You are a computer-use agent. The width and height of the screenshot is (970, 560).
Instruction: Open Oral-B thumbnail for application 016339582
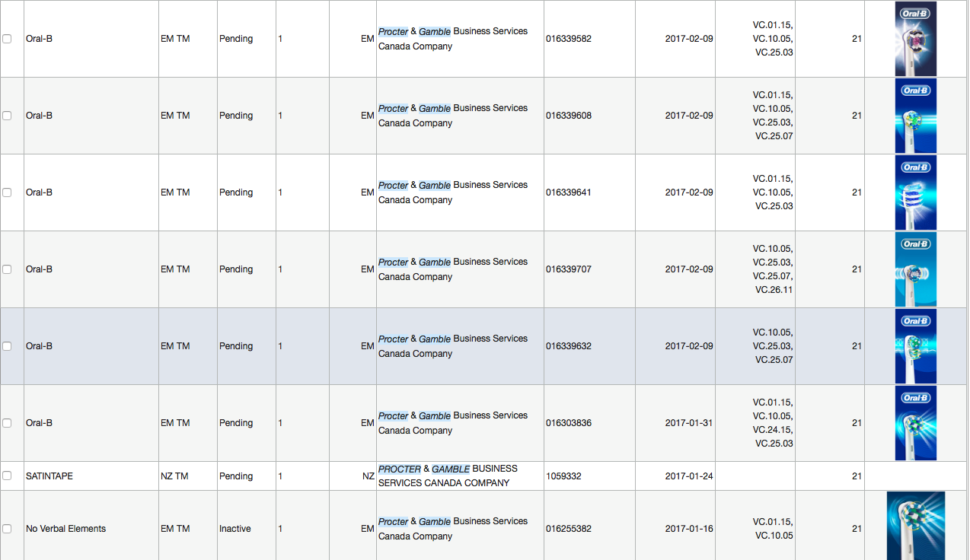(x=916, y=39)
